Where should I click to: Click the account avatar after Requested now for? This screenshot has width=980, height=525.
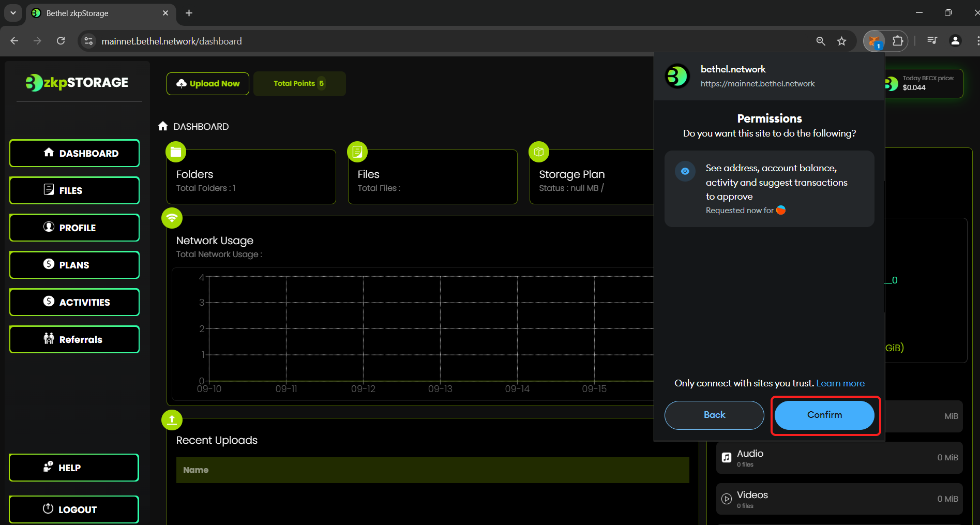coord(781,210)
